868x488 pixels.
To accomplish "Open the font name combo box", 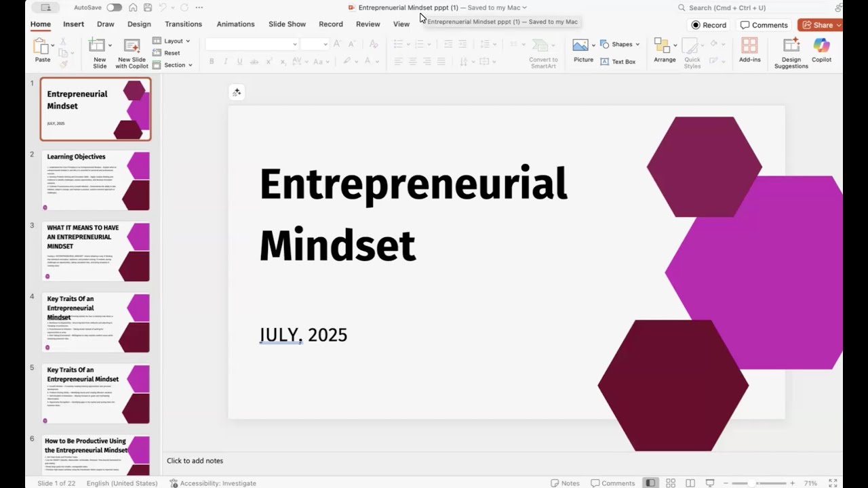I will [x=252, y=44].
